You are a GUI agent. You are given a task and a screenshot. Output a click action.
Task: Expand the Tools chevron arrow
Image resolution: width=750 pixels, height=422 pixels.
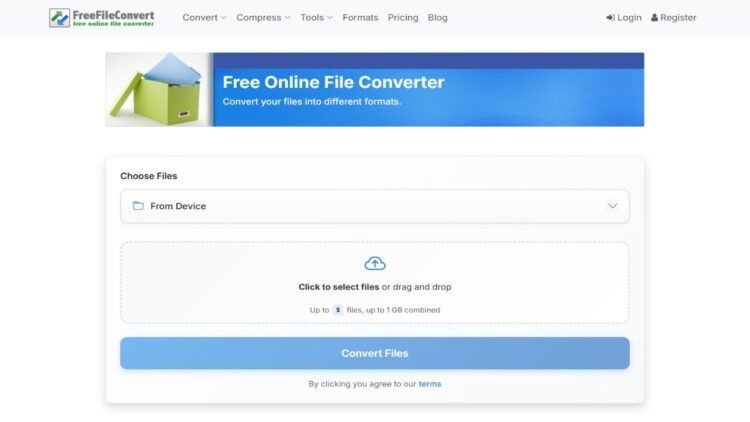point(330,18)
